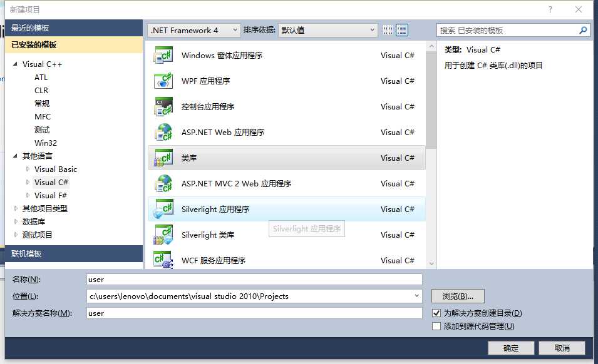The height and width of the screenshot is (364, 598).
Task: Open the 已安装的模板 section
Action: tap(74, 44)
